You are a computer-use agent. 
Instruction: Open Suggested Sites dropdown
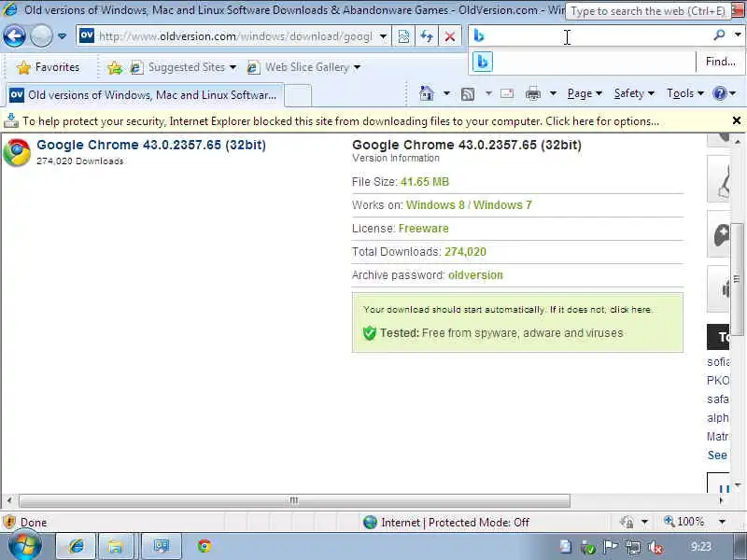184,67
